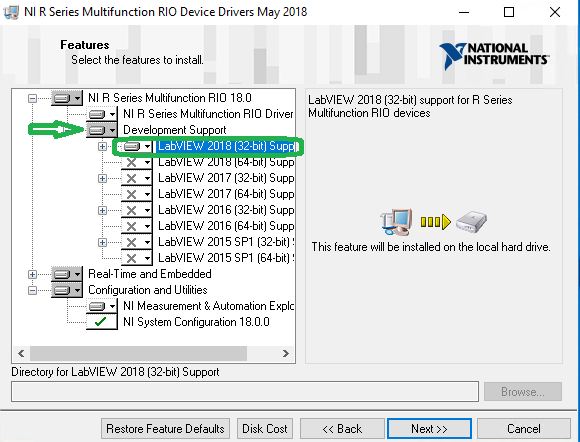
Task: Collapse the NI R Series Multifunction RIO 18.0 node
Action: (x=33, y=98)
